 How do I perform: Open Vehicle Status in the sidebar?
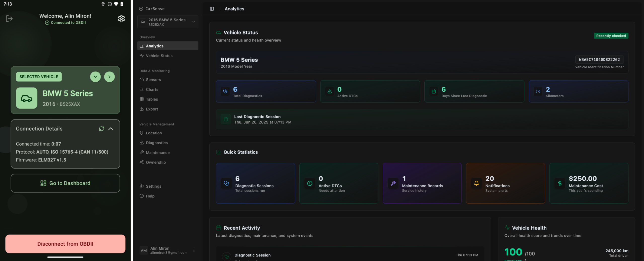[x=159, y=56]
